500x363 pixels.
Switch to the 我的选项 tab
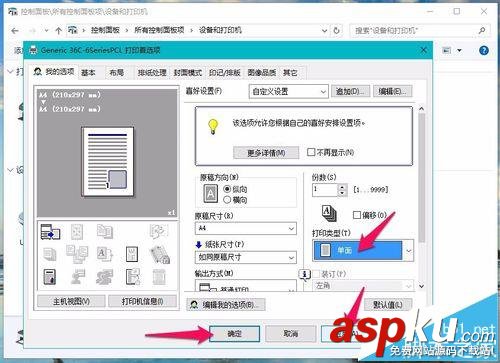pyautogui.click(x=54, y=72)
